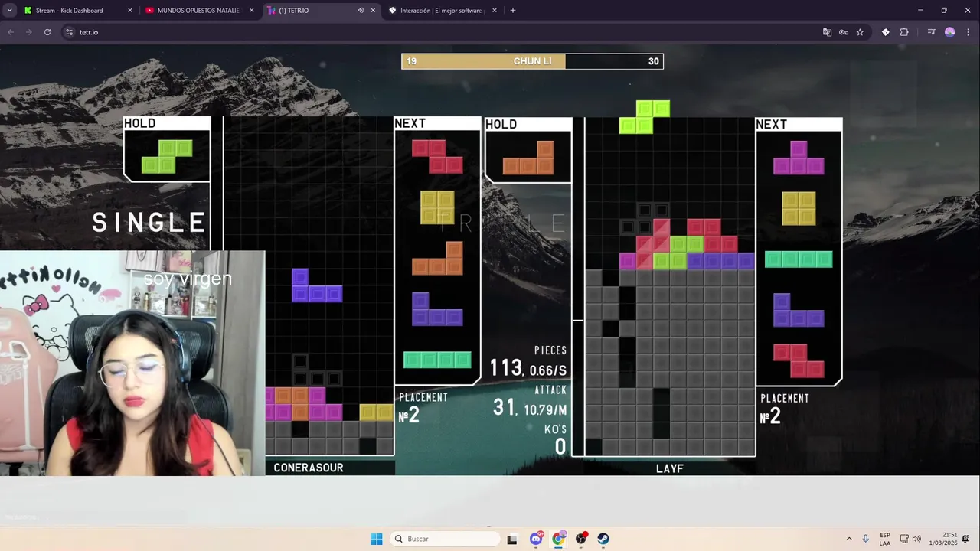Expand the tab search dropdown
Viewport: 980px width, 551px height.
tap(8, 11)
